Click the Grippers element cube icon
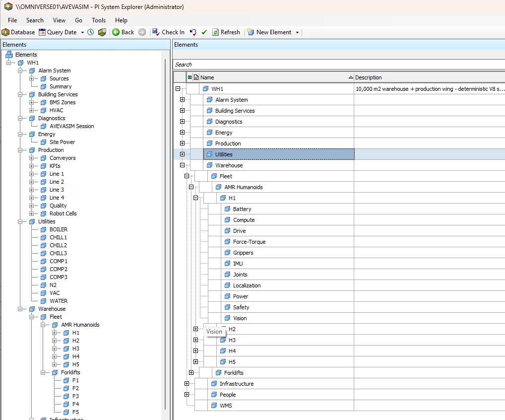The height and width of the screenshot is (420, 505). tap(227, 252)
